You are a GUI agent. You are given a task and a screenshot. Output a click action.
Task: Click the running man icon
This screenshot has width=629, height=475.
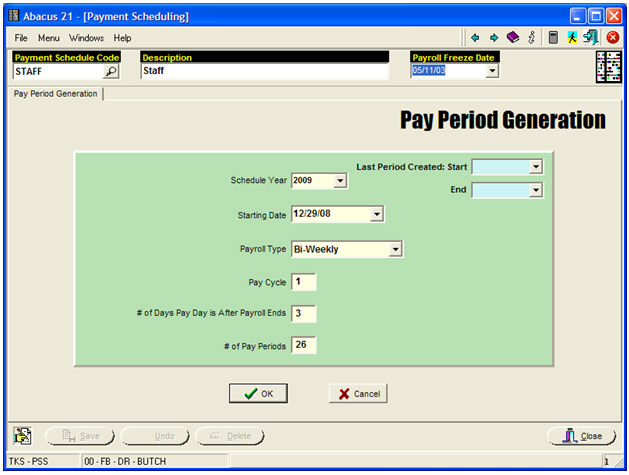(x=572, y=37)
